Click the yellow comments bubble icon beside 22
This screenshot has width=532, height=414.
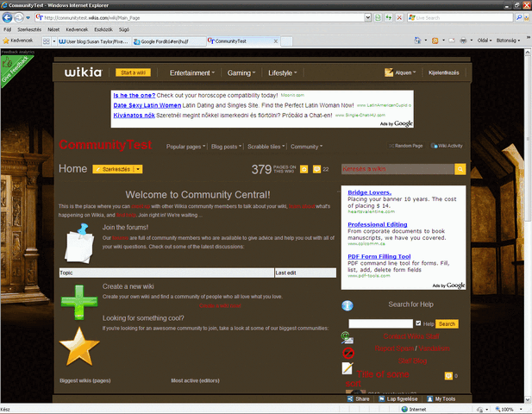click(316, 169)
